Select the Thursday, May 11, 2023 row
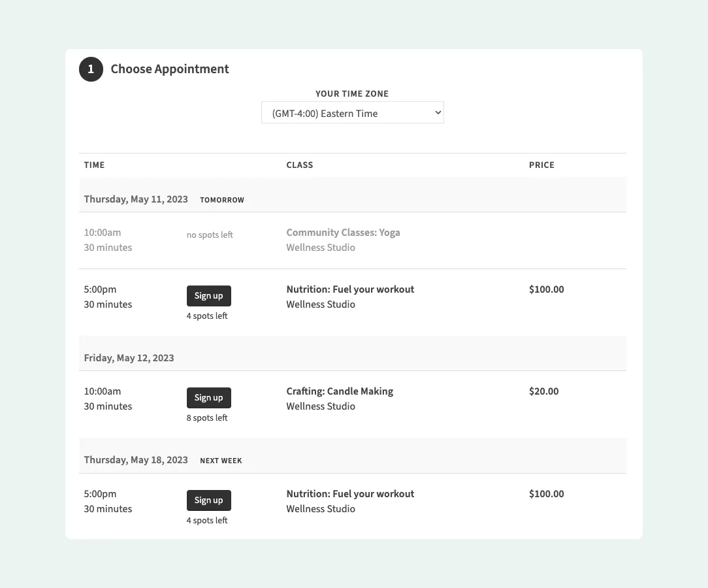The image size is (708, 588). click(135, 199)
